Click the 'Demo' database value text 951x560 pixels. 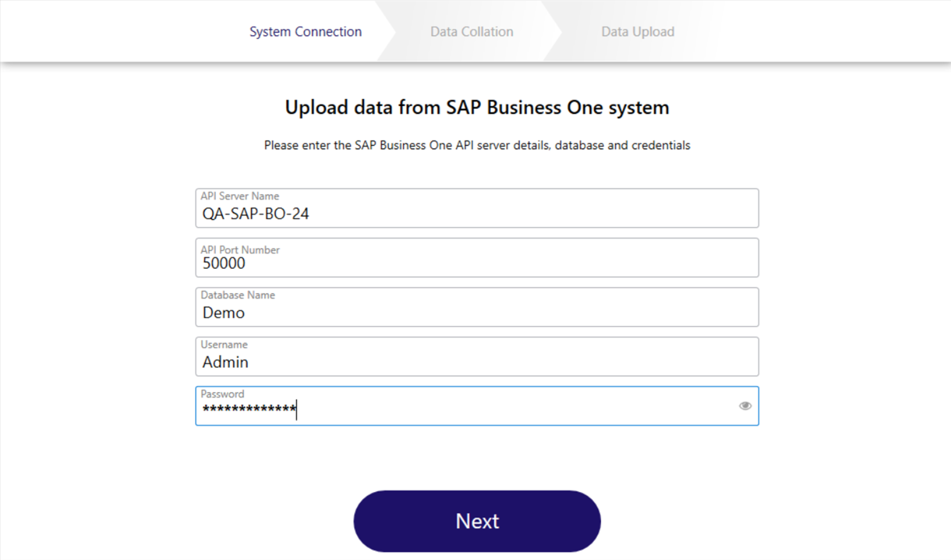pyautogui.click(x=224, y=313)
